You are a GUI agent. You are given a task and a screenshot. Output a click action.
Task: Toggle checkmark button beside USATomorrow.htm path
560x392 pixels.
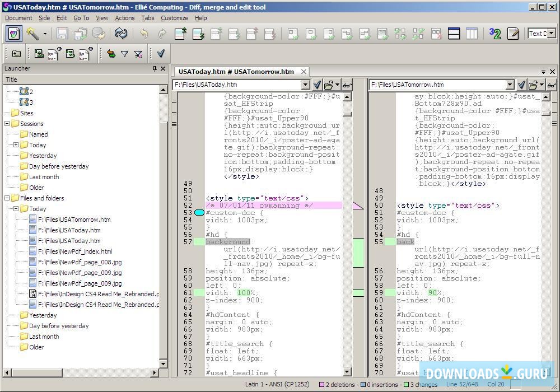(x=521, y=85)
